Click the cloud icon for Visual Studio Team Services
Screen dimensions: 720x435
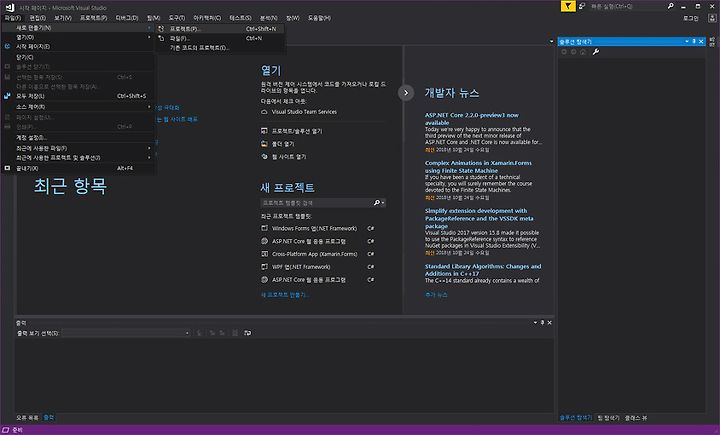point(264,112)
